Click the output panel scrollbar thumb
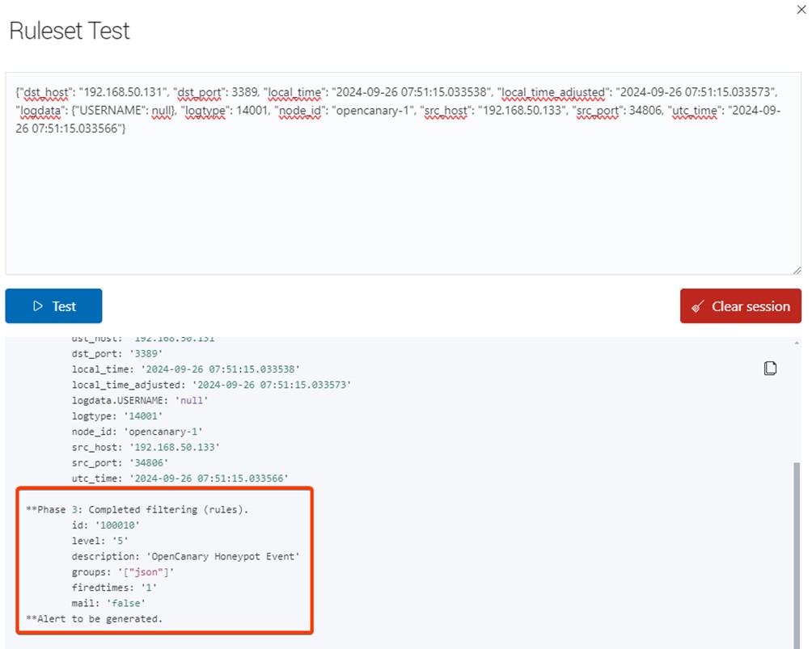 pyautogui.click(x=798, y=550)
